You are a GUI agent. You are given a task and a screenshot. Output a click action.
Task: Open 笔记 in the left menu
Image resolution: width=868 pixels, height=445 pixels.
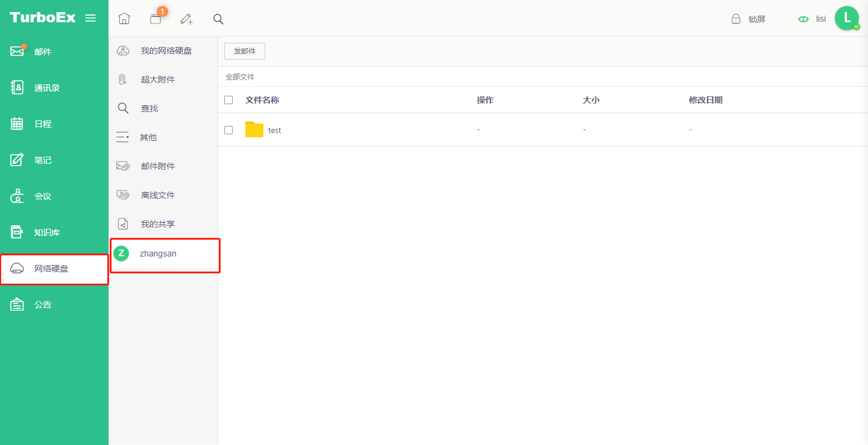tap(54, 160)
